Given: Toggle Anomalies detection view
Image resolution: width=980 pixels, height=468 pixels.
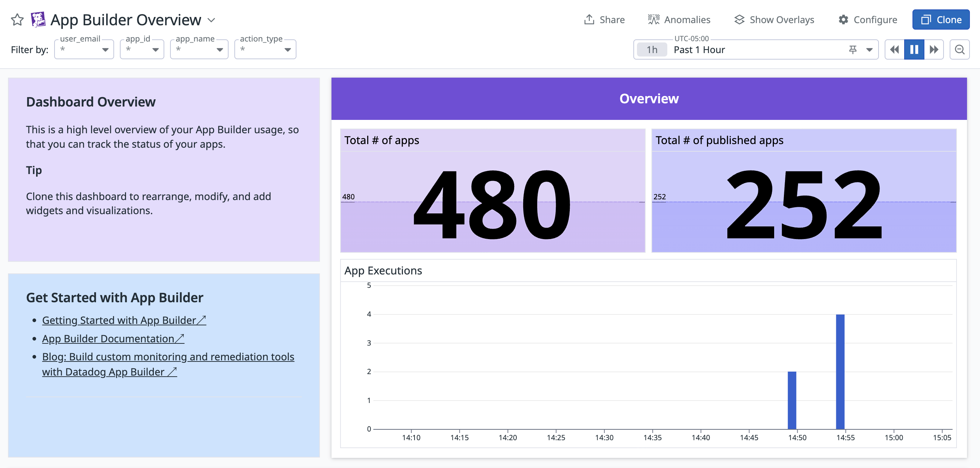Looking at the screenshot, I should coord(679,20).
